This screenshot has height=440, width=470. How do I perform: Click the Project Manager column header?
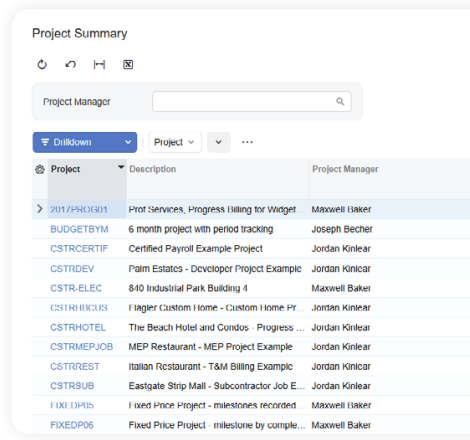345,169
